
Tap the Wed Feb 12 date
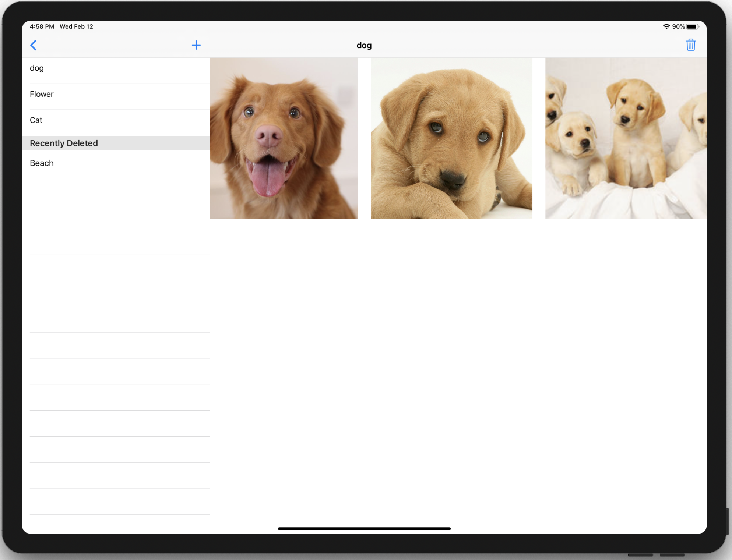[x=76, y=26]
